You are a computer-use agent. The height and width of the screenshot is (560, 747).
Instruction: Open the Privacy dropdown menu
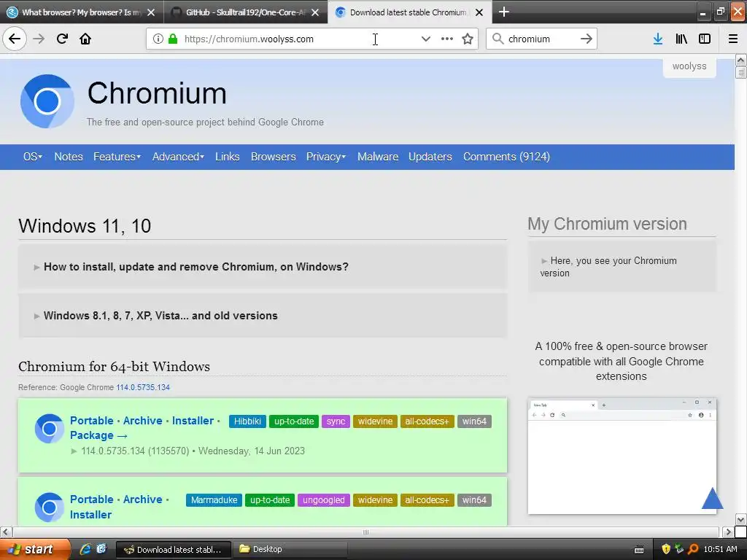(326, 157)
